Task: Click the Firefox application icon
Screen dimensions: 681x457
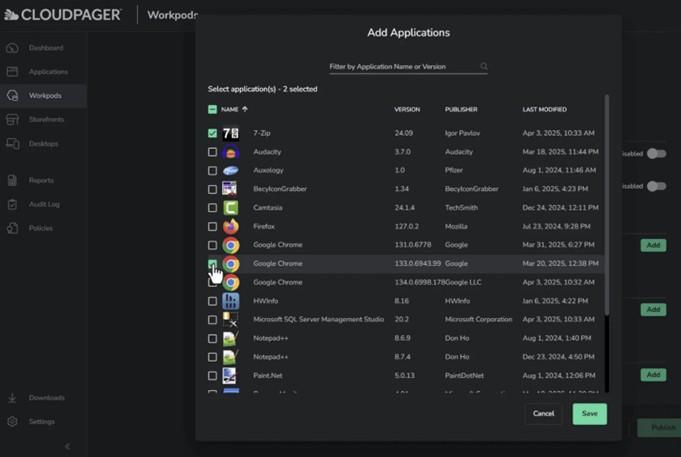Action: tap(230, 226)
